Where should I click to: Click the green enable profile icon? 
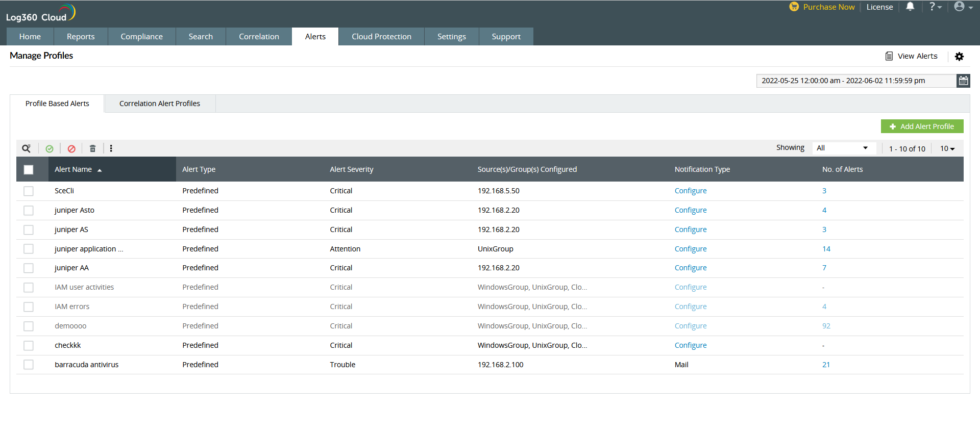tap(50, 148)
